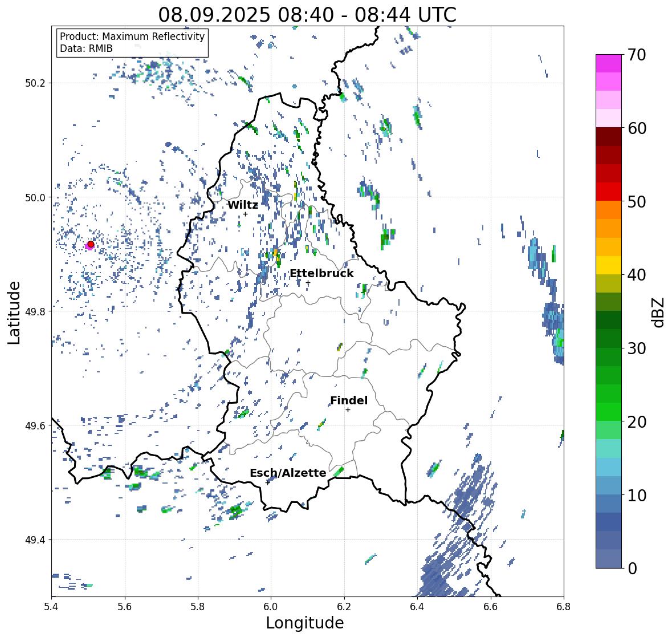Click the dark red colorbar segment below 60

pyautogui.click(x=609, y=137)
